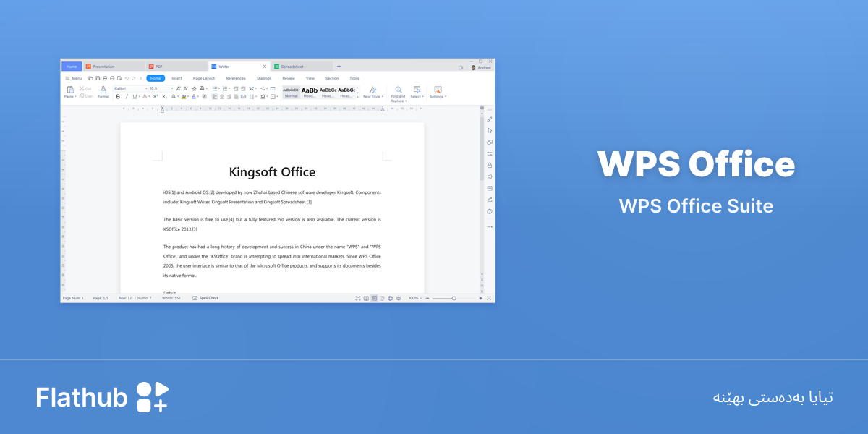868x434 pixels.
Task: Switch to the Spreadsheet document tab
Action: tap(301, 66)
